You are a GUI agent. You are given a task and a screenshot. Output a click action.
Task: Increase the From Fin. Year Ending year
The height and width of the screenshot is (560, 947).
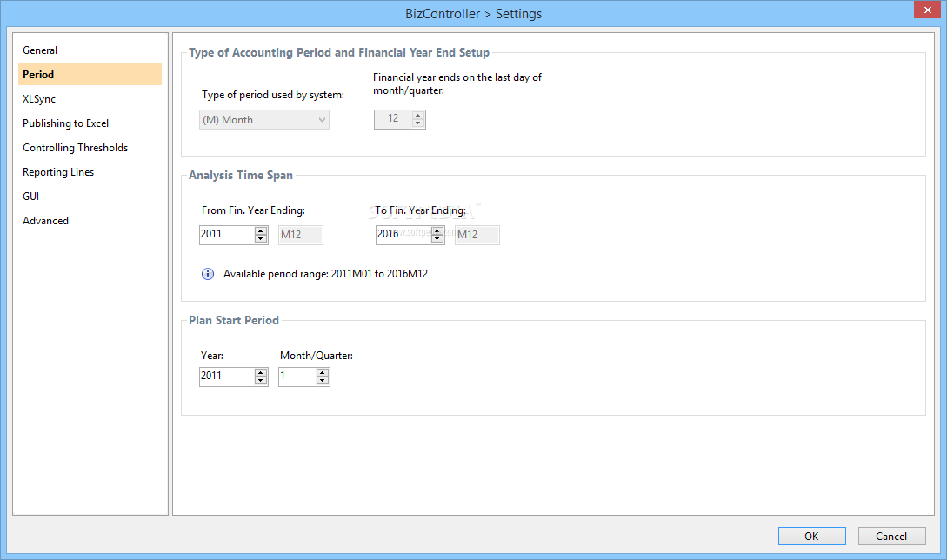click(260, 230)
